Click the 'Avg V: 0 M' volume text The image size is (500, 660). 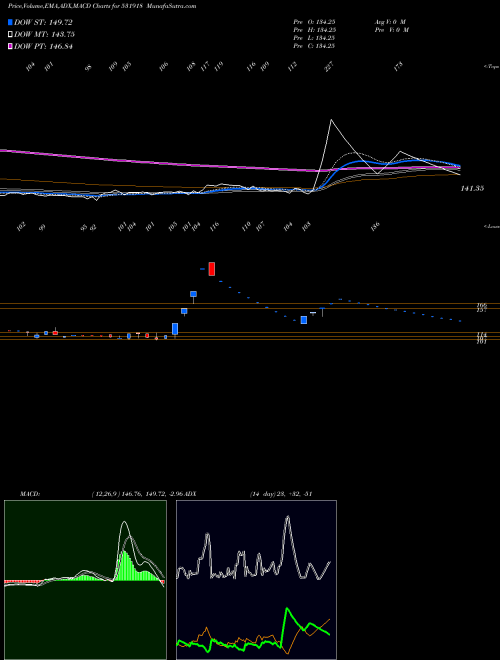[390, 21]
